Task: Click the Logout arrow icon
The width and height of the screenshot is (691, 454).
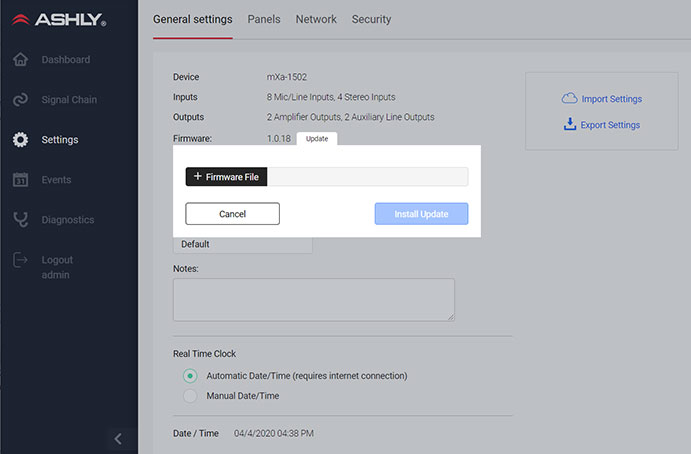Action: 20,260
